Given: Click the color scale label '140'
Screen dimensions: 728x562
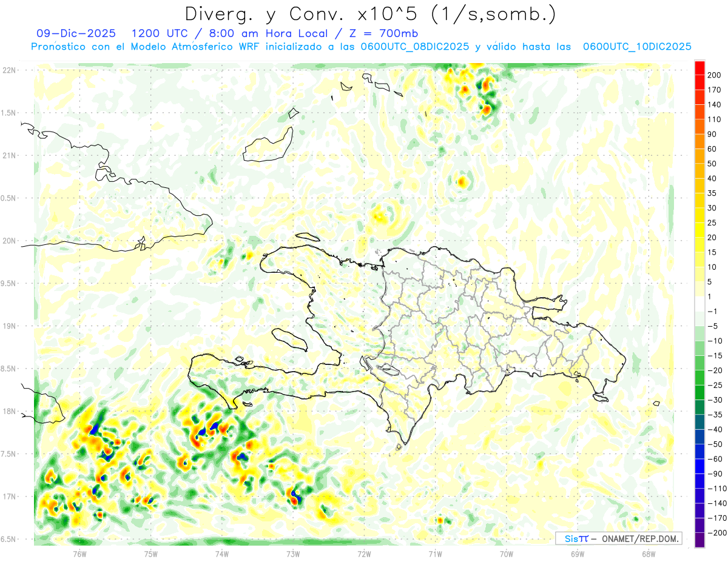Looking at the screenshot, I should coord(715,105).
